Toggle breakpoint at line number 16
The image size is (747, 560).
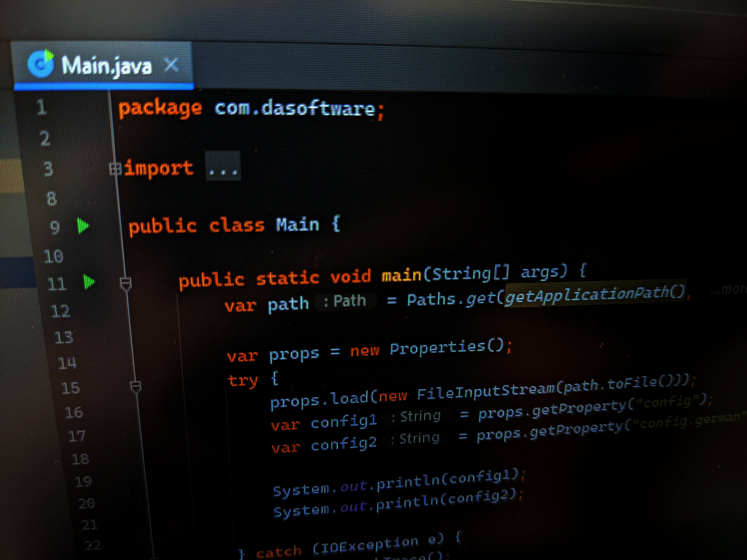tap(74, 413)
